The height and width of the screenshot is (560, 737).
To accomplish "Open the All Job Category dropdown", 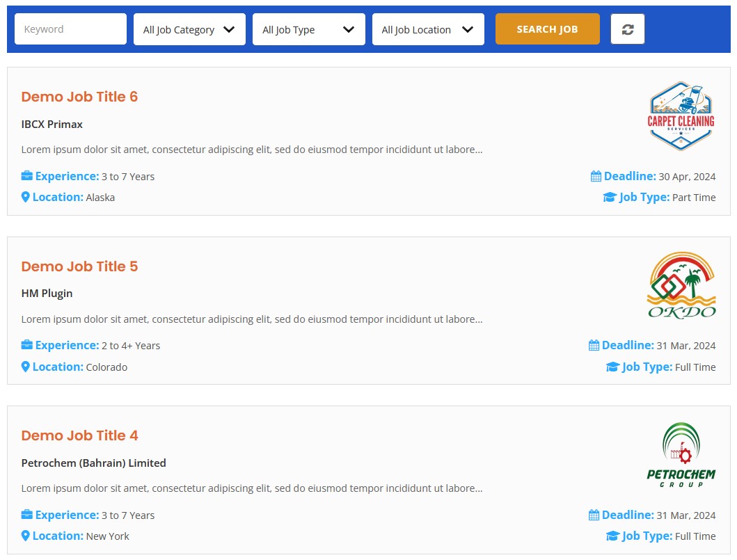I will 189,29.
